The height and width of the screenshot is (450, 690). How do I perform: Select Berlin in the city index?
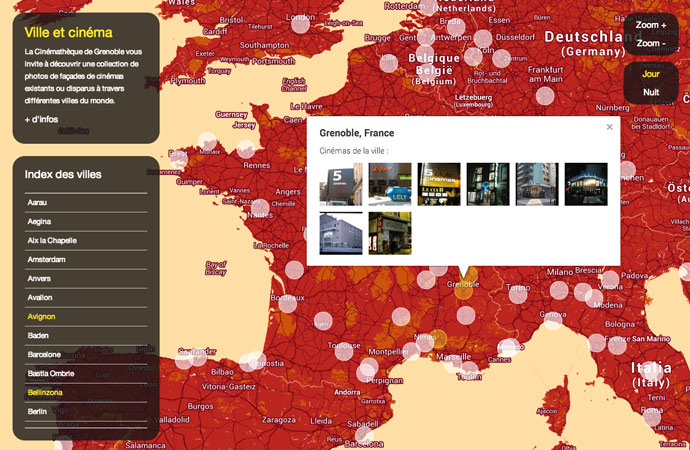point(37,411)
